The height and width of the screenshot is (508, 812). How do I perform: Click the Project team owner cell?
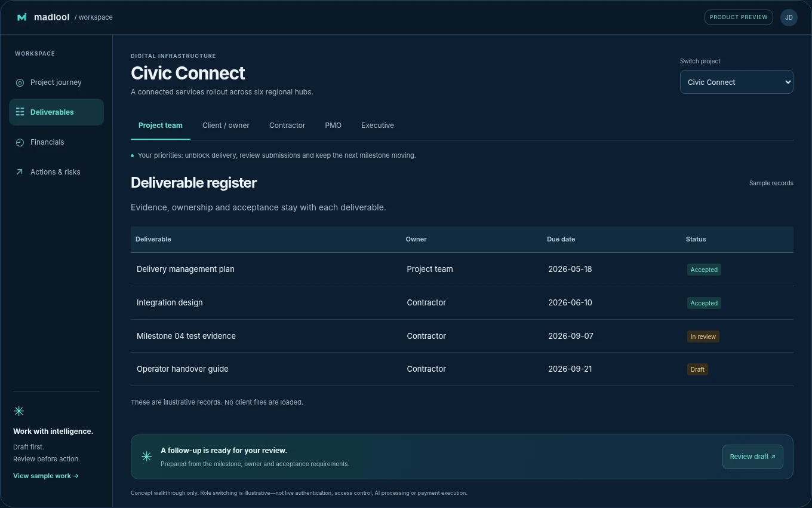pyautogui.click(x=430, y=269)
